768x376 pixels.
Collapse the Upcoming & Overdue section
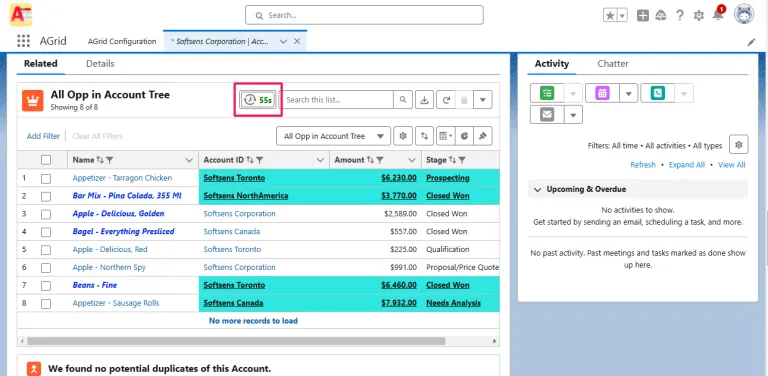pos(538,189)
